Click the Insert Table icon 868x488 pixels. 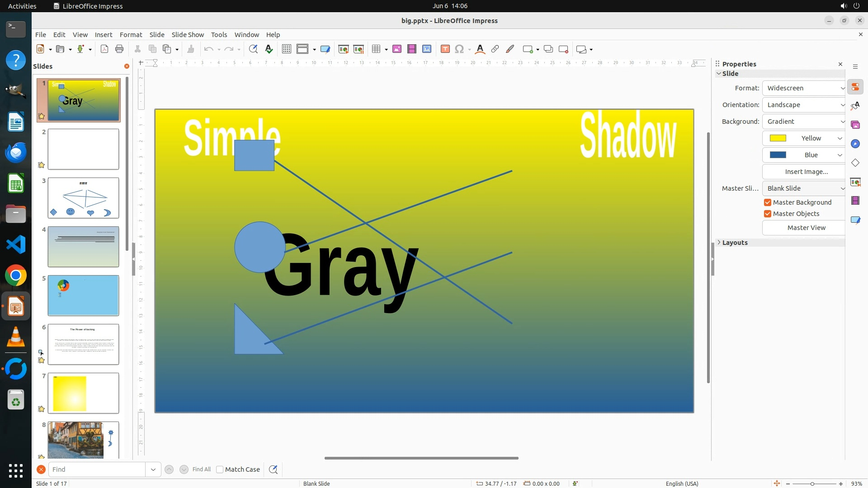(376, 49)
